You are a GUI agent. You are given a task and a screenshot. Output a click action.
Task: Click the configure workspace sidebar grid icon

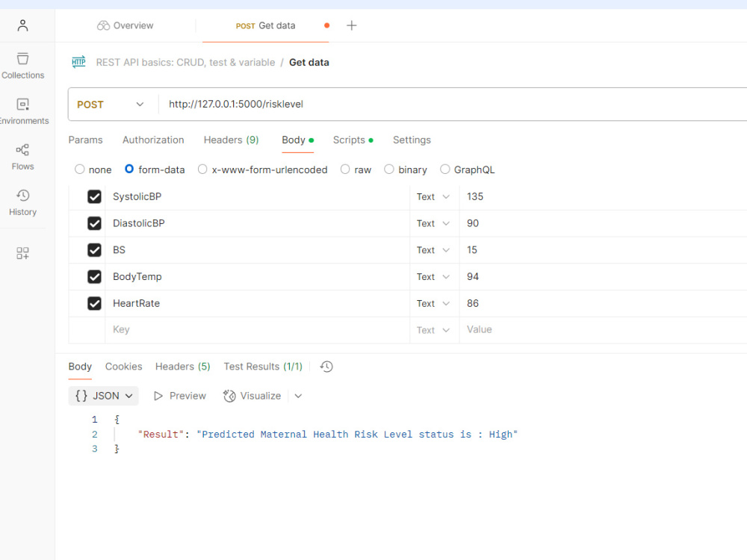coord(22,253)
